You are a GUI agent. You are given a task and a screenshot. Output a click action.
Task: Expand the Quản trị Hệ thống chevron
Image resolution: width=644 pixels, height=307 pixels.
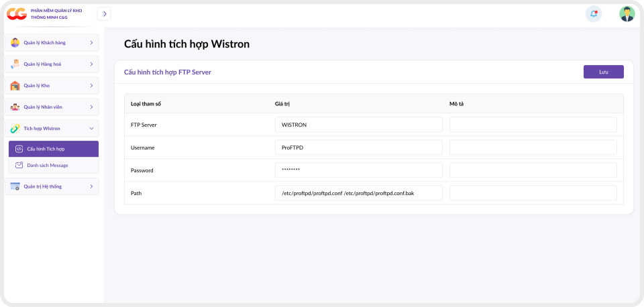91,186
